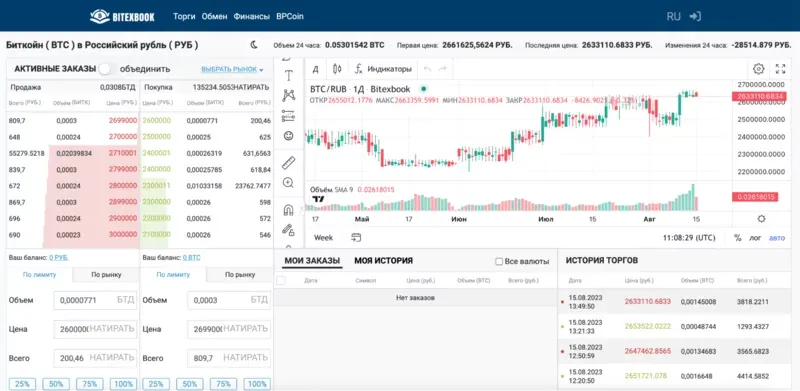Viewport: 800px width, 391px height.
Task: Click the login arrow icon
Action: coord(695,16)
